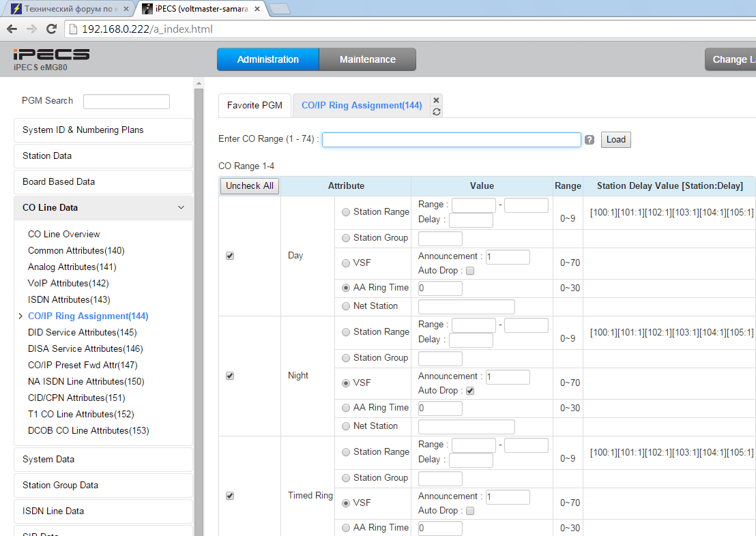Click the browser forward arrow
Image resolution: width=756 pixels, height=536 pixels.
31,29
